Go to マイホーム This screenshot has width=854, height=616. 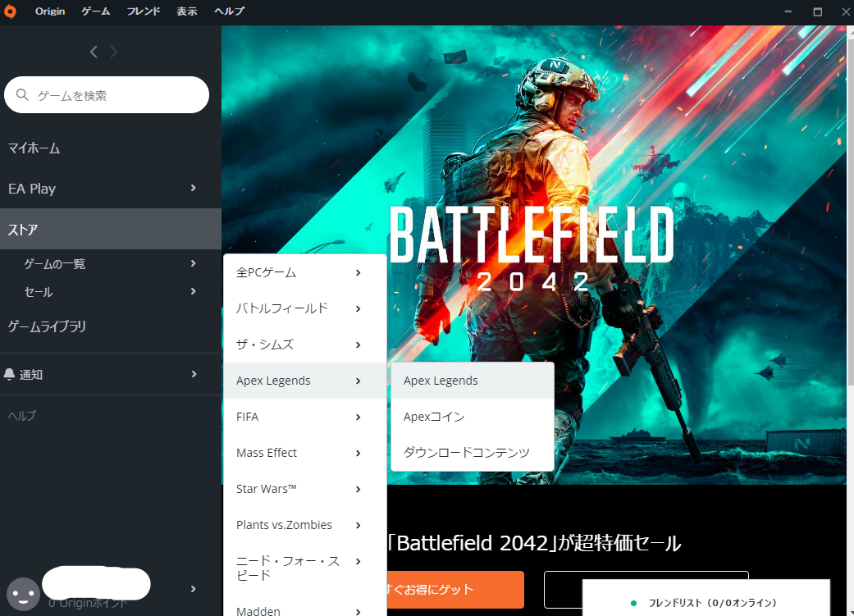(34, 148)
